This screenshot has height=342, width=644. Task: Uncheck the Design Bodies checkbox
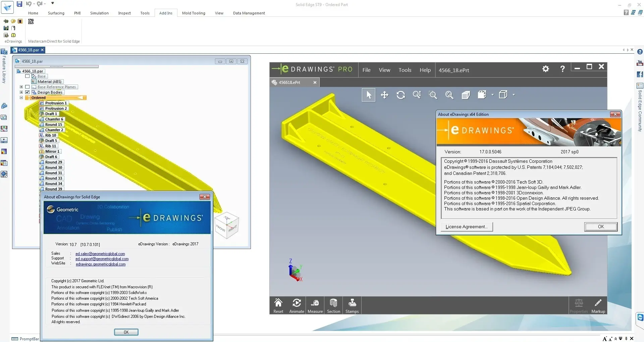(28, 92)
